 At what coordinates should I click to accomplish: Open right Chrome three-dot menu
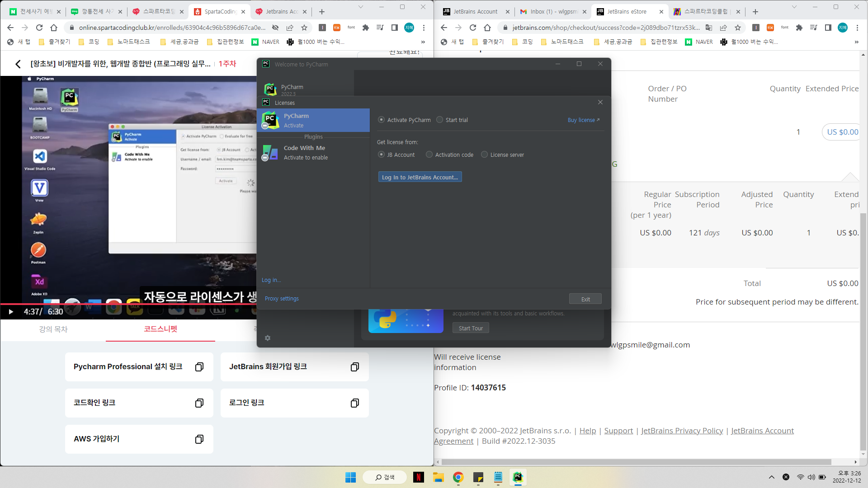857,28
